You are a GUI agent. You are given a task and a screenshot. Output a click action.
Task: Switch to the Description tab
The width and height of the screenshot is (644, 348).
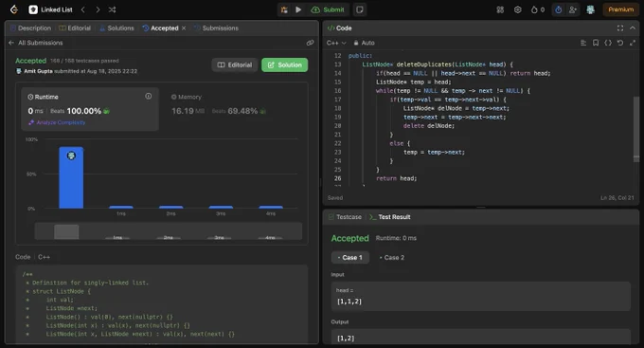tap(31, 27)
